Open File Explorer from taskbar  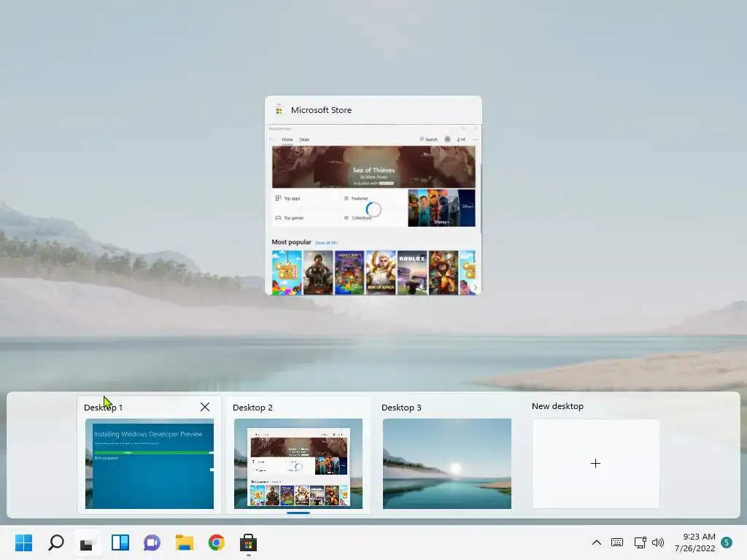(x=185, y=542)
